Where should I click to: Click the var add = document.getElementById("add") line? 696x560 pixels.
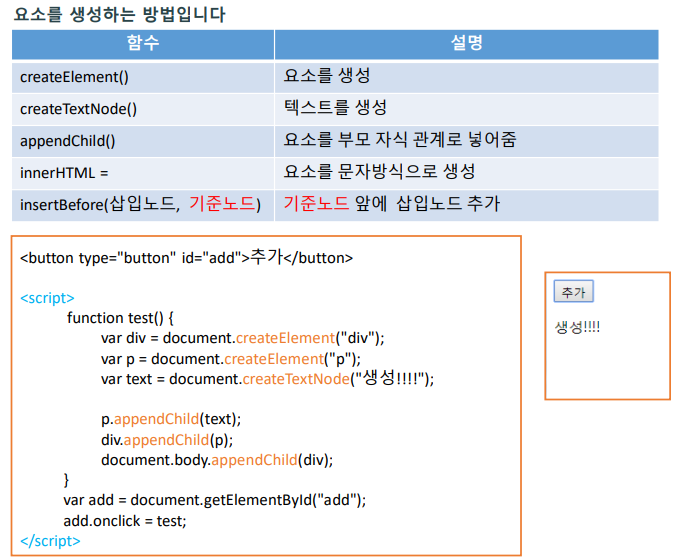click(215, 500)
